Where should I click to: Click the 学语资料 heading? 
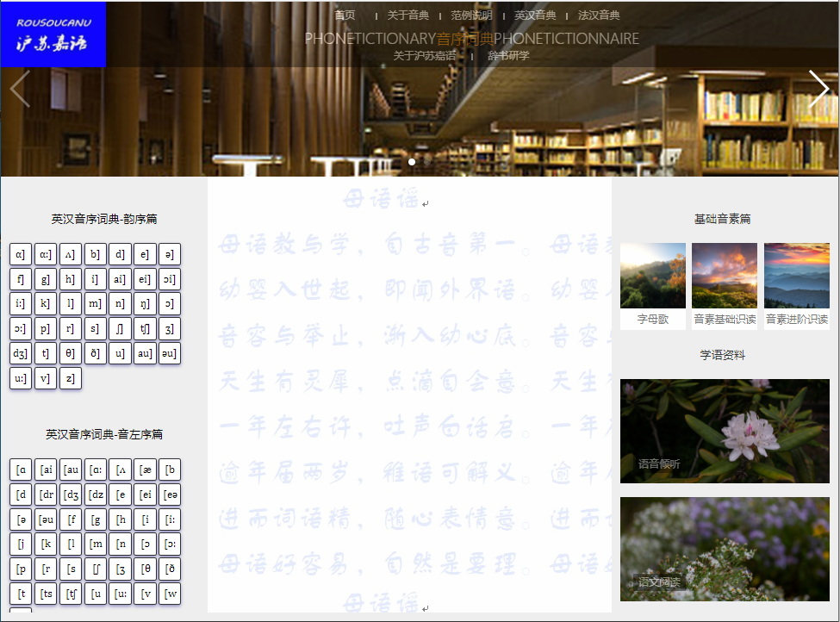723,355
